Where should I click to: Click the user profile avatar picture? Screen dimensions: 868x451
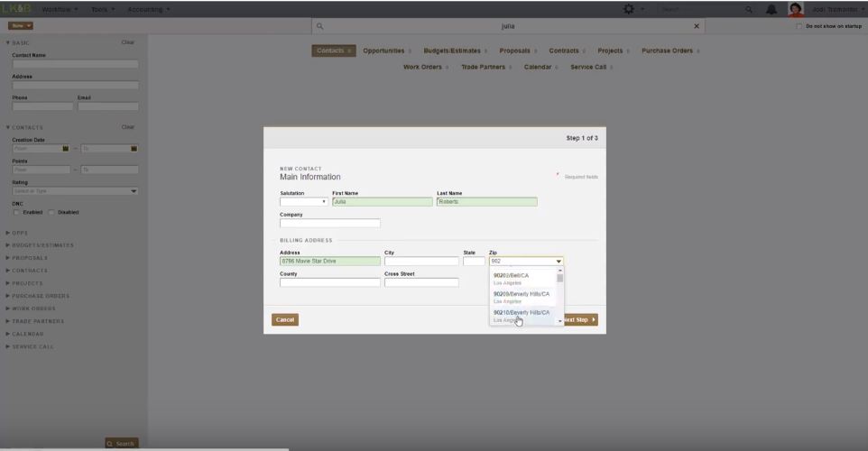tap(796, 9)
